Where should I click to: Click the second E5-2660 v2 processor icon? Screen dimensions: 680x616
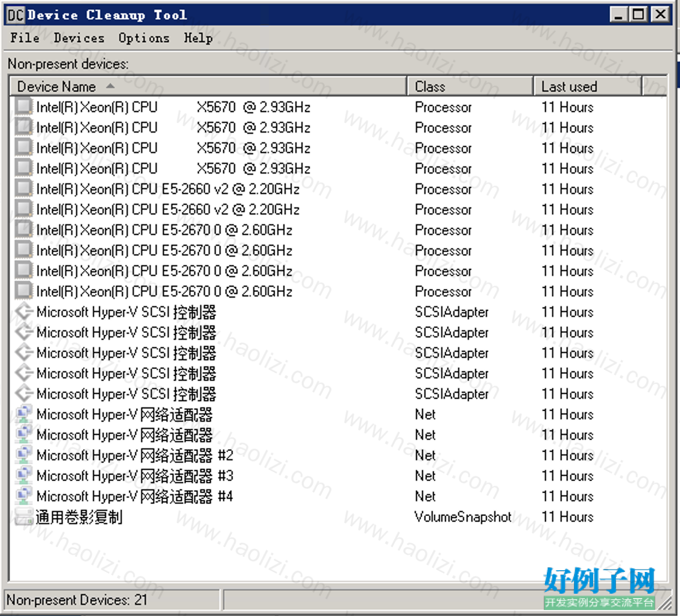click(24, 209)
